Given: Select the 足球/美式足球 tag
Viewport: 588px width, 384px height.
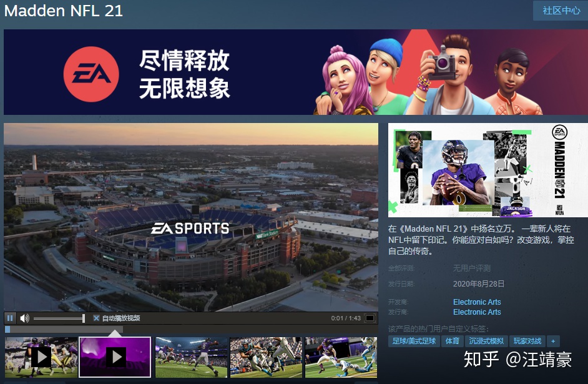Looking at the screenshot, I should point(414,342).
